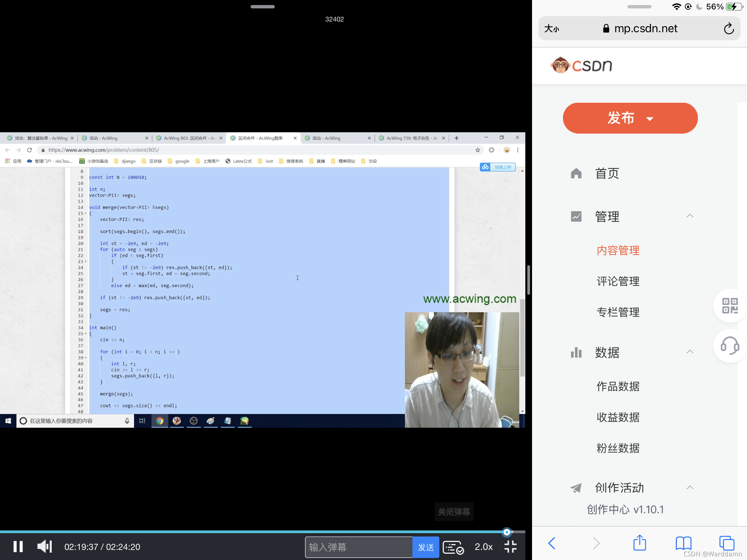
Task: Click Windows taskbar search box
Action: (75, 421)
